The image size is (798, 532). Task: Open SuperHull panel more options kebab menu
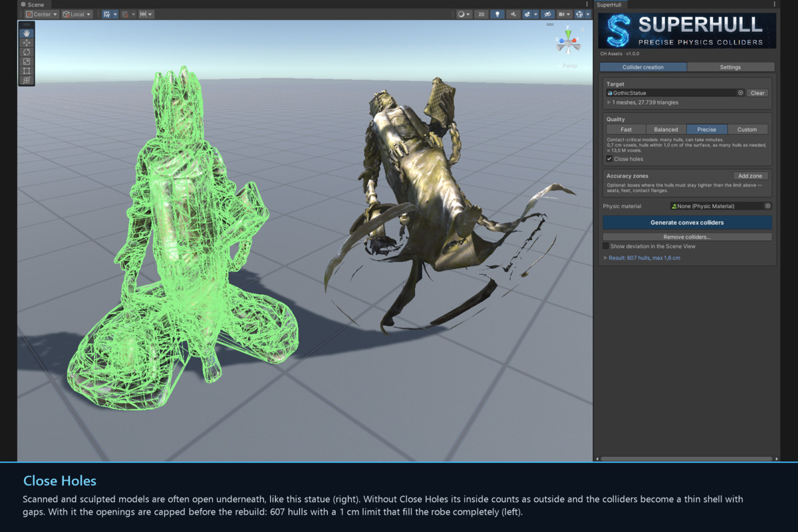tap(775, 5)
